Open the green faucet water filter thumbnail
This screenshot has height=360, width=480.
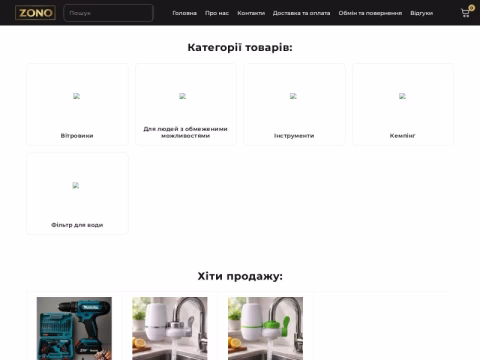(265, 328)
